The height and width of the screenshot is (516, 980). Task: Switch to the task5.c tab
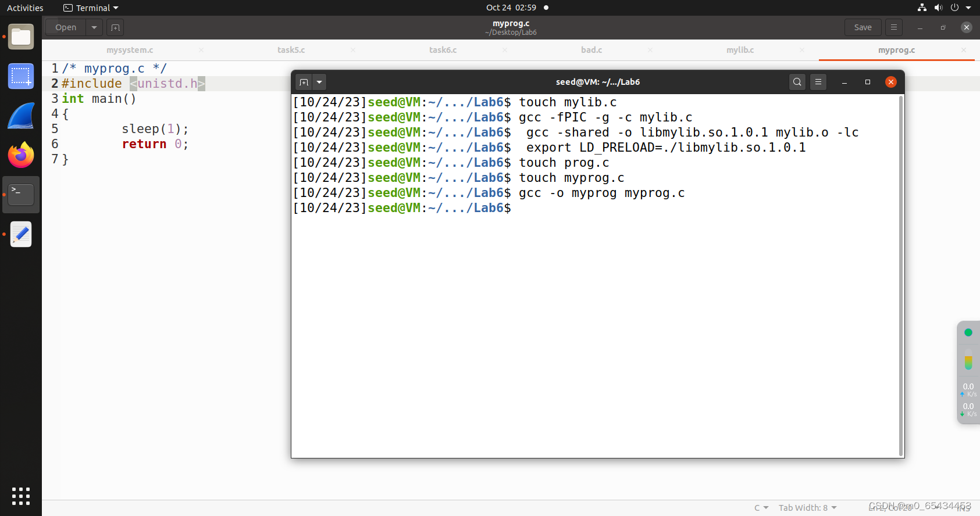pyautogui.click(x=291, y=50)
